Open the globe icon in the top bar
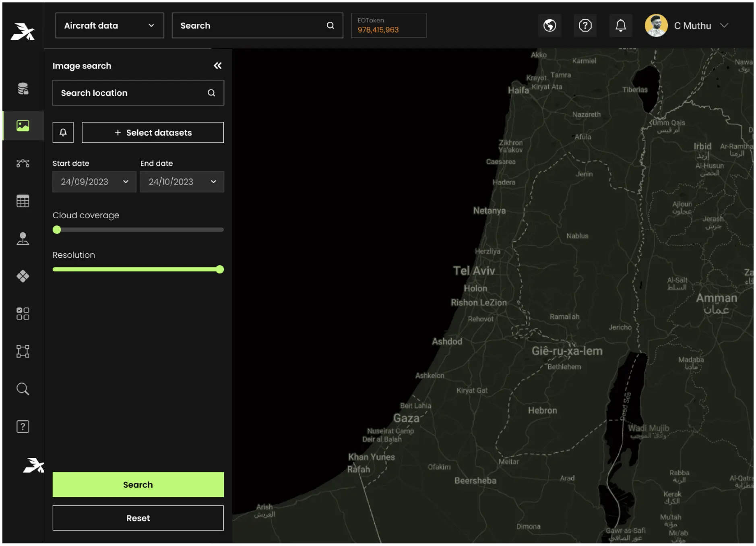 coord(549,26)
